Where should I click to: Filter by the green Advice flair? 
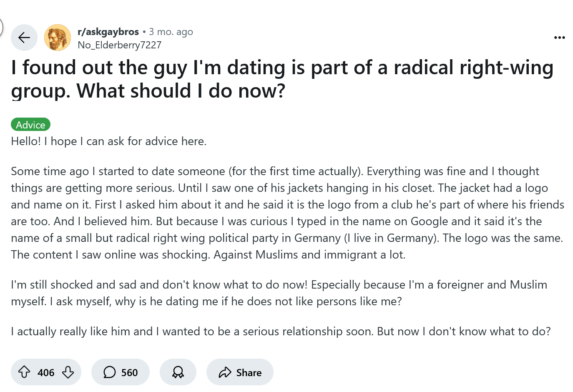30,124
